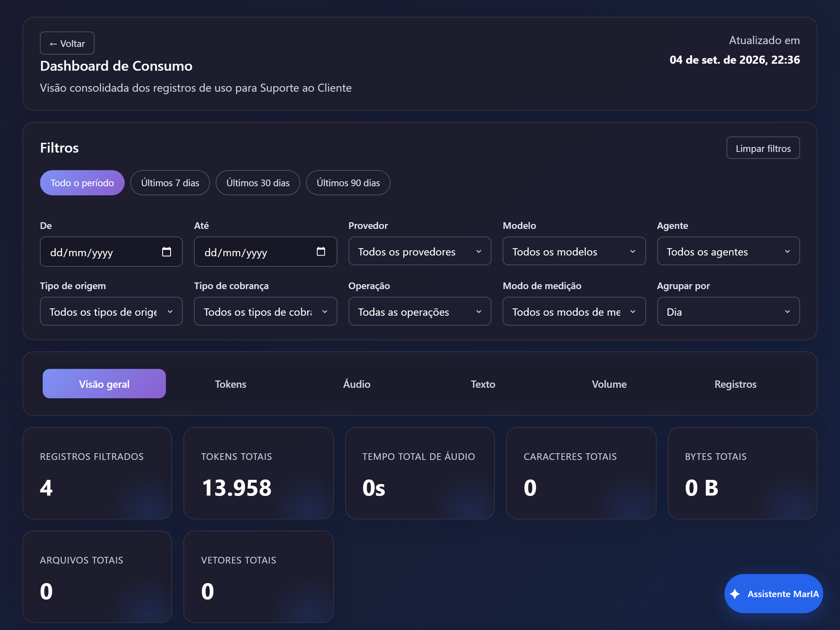
Task: Click the Tempo Total de Áudio card
Action: tap(420, 473)
